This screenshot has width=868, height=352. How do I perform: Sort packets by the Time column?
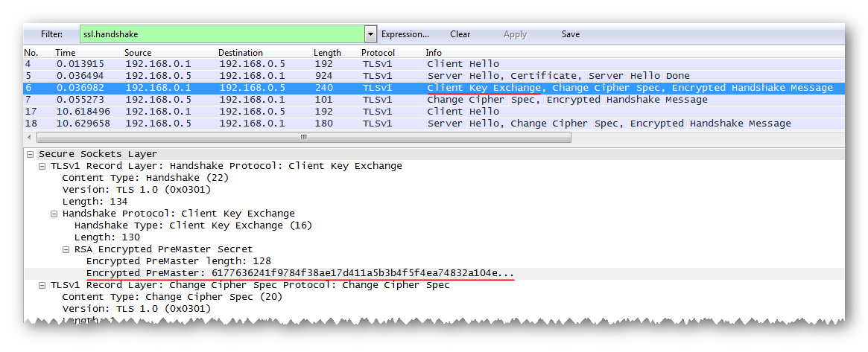pyautogui.click(x=66, y=53)
